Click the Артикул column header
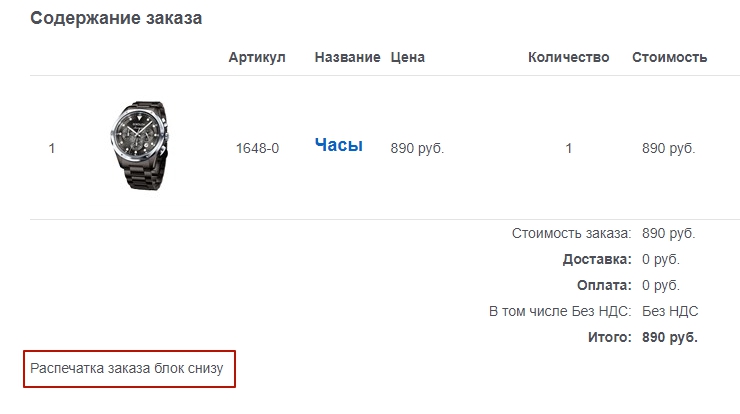 tap(257, 57)
